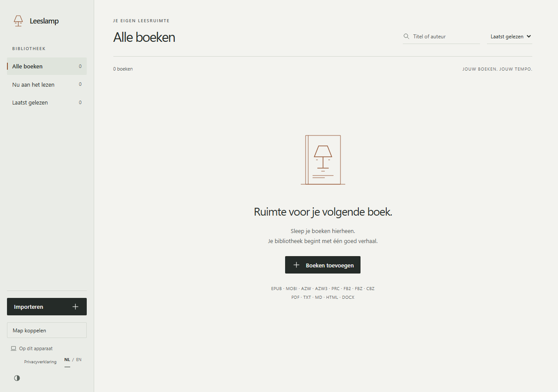Click the Leeslamp lamp logo icon
The width and height of the screenshot is (558, 392).
pos(18,21)
